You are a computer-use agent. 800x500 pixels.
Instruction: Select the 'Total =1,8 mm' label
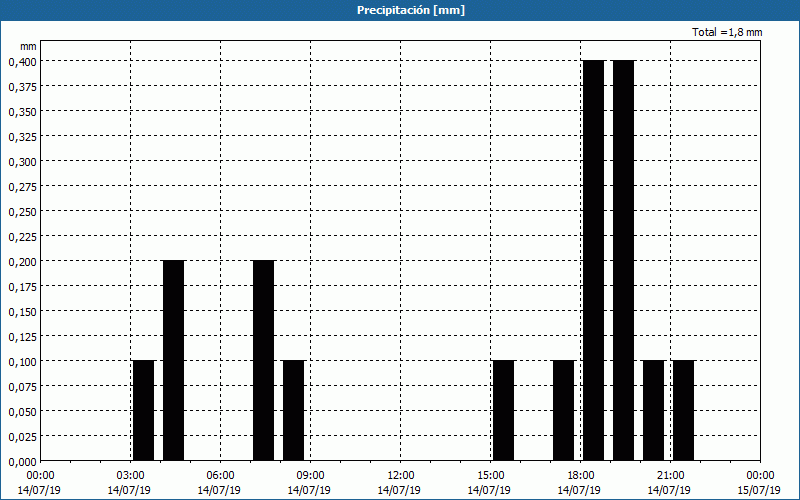(x=727, y=32)
